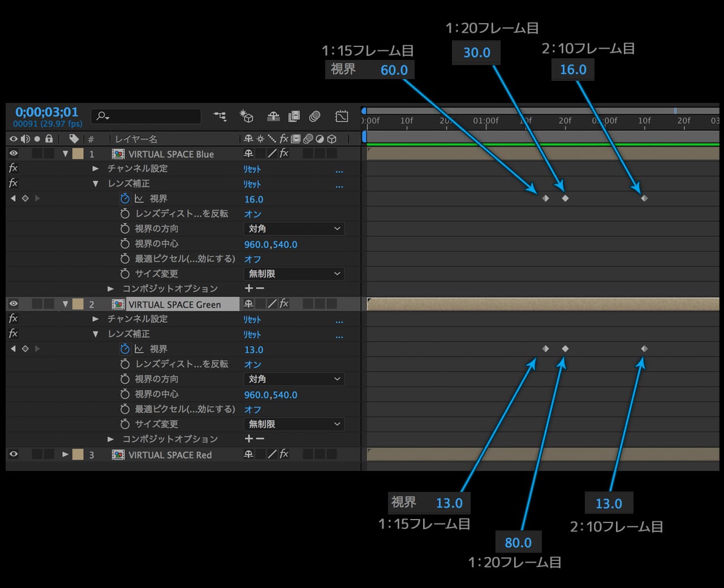This screenshot has width=724, height=588.
Task: Open the Graph Editor icon
Action: pos(342,116)
